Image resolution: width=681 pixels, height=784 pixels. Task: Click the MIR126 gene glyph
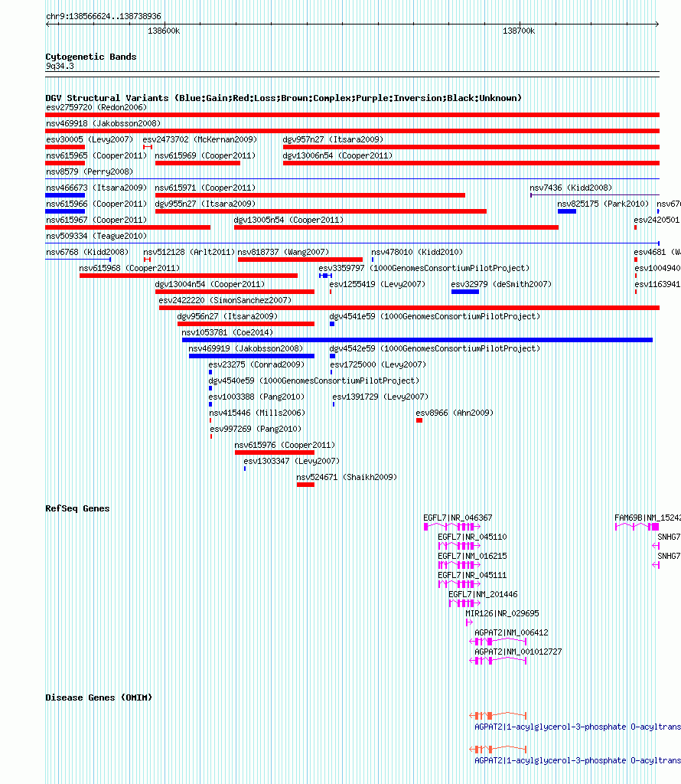[x=469, y=622]
